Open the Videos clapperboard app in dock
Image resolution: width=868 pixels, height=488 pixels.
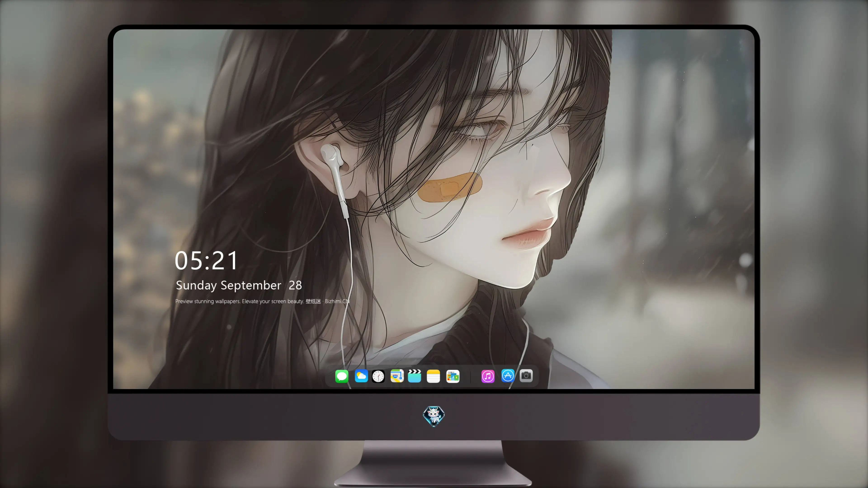(x=415, y=376)
